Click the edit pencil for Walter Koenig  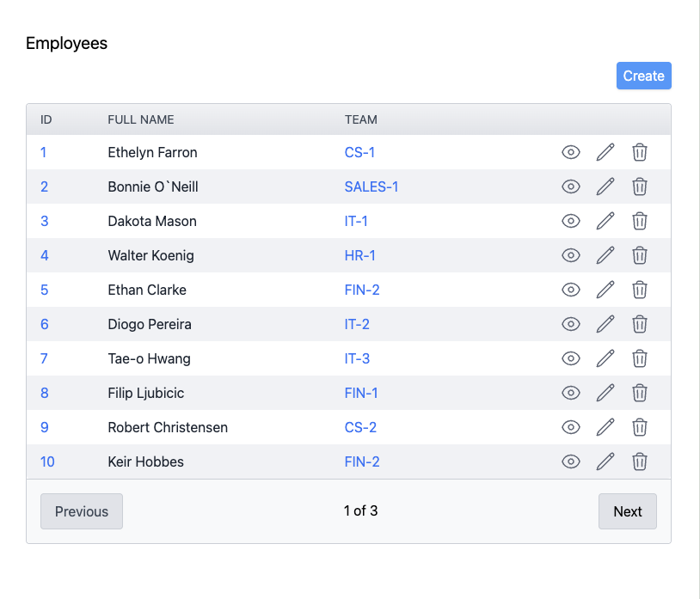point(605,255)
